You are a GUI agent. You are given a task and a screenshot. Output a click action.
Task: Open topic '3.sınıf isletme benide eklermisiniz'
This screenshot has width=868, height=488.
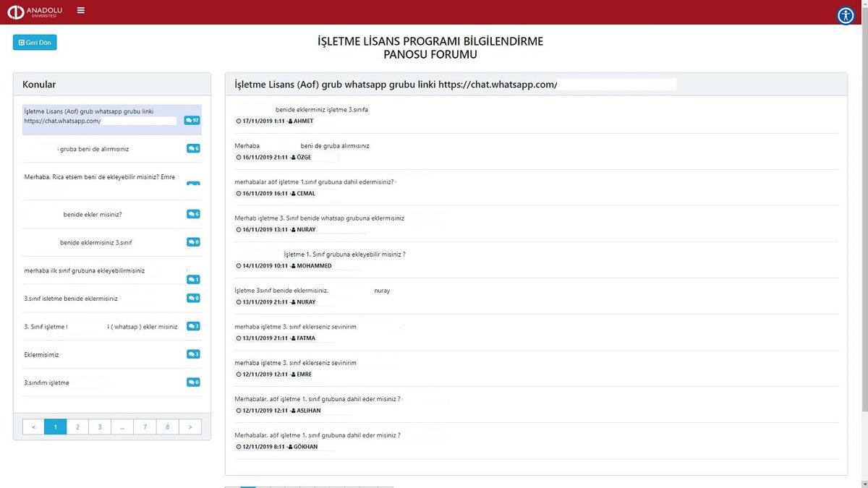click(x=70, y=299)
